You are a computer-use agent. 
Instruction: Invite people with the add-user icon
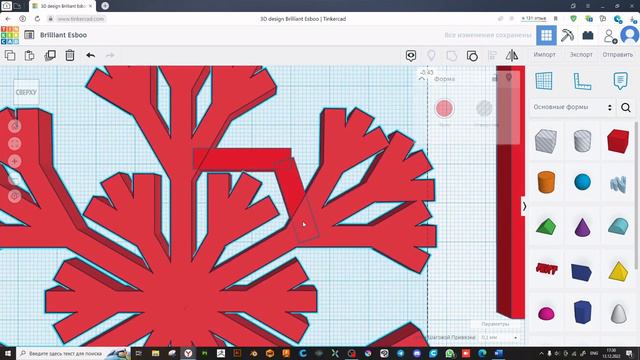click(610, 36)
